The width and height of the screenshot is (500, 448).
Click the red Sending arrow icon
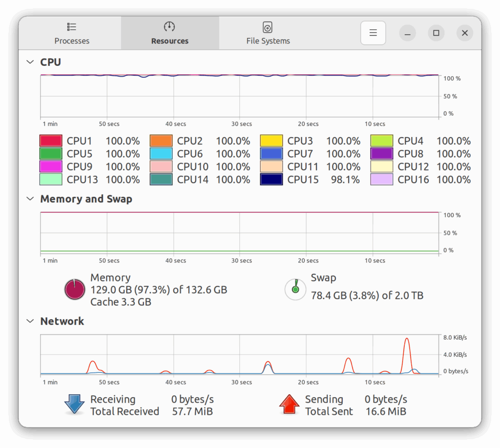[289, 405]
